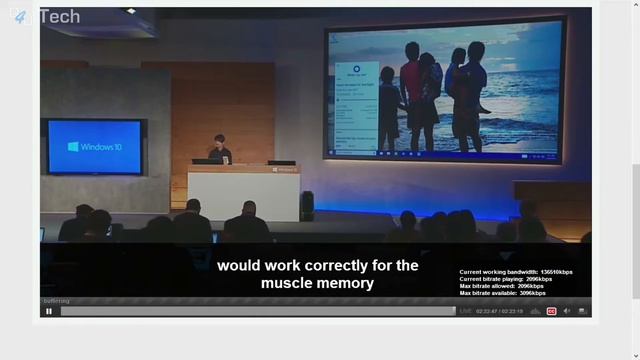Pause the live video stream

tap(49, 311)
